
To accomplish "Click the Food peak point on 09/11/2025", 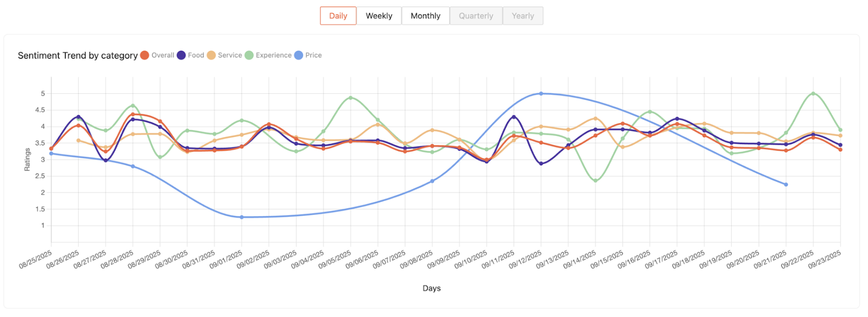I will tap(514, 117).
